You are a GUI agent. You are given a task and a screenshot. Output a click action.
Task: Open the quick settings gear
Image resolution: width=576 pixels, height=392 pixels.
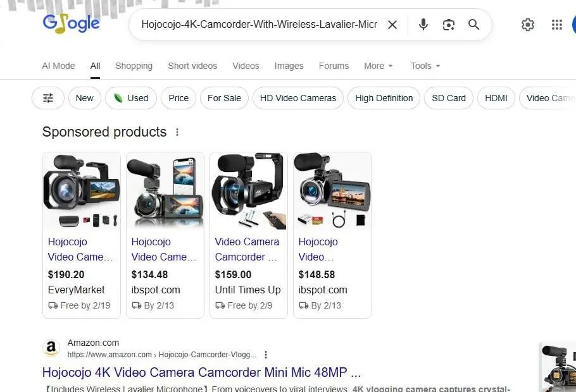(x=528, y=24)
